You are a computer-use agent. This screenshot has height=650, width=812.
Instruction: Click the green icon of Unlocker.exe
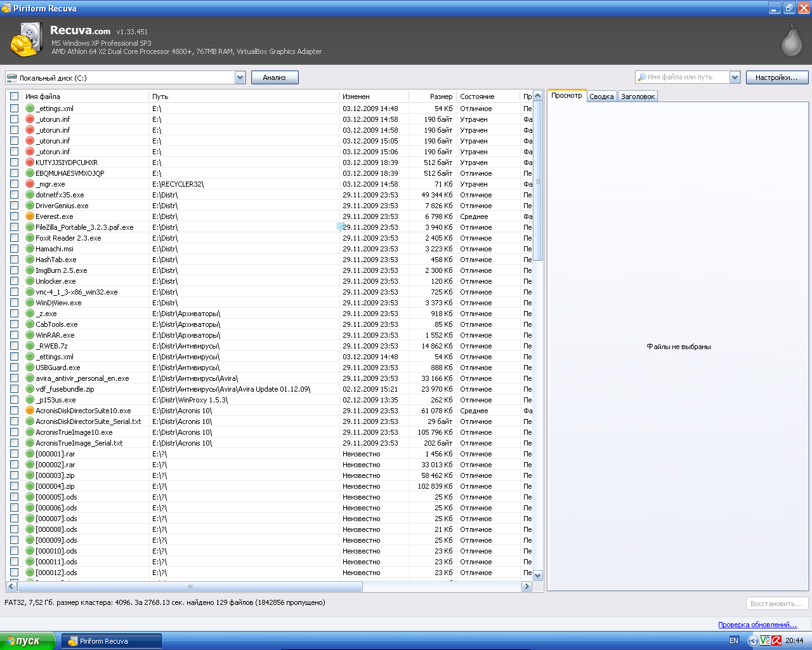30,281
